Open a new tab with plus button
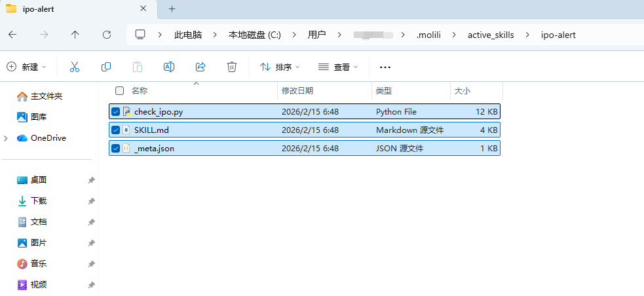Image resolution: width=644 pixels, height=296 pixels. tap(172, 9)
